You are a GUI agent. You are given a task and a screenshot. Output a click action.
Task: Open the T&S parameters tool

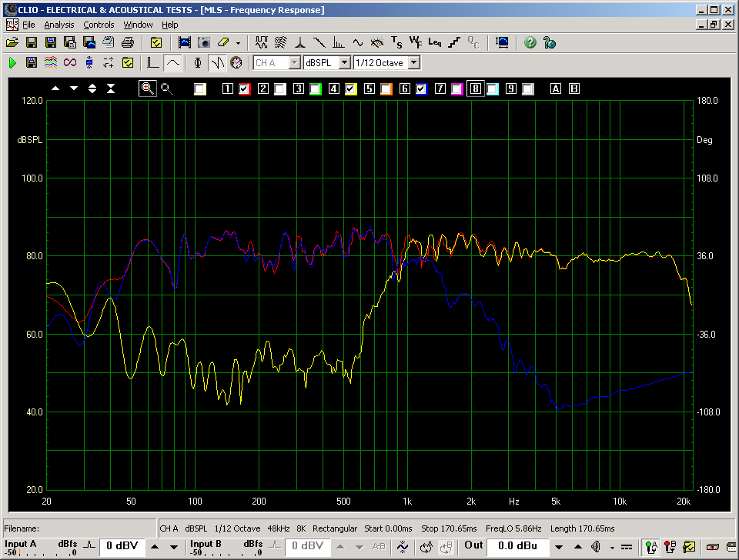(x=396, y=42)
